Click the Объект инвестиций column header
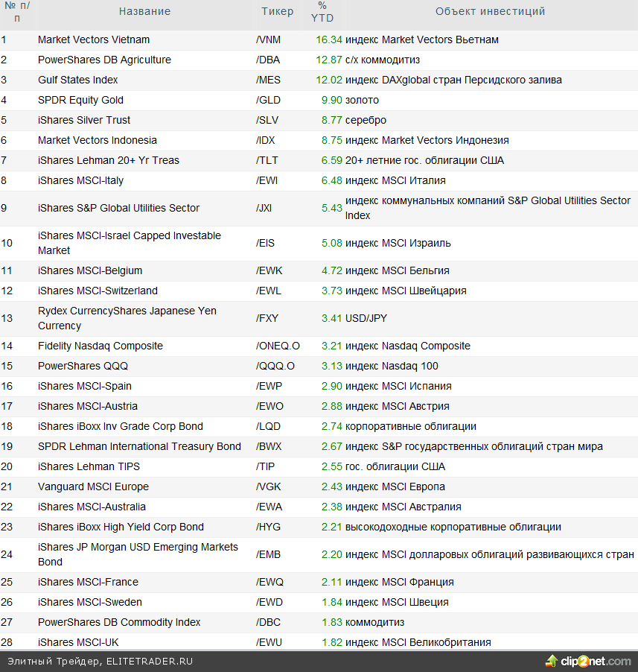The image size is (638, 672). pyautogui.click(x=490, y=11)
